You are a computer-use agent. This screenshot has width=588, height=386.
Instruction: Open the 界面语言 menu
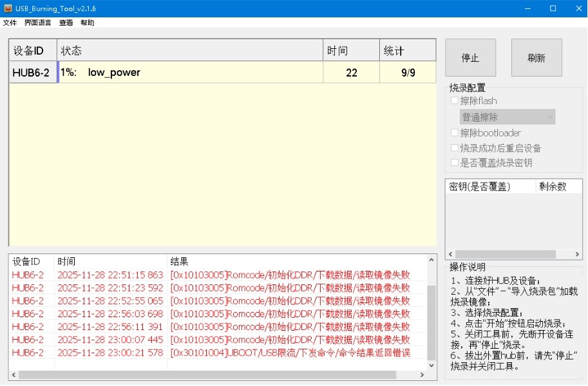coord(38,23)
